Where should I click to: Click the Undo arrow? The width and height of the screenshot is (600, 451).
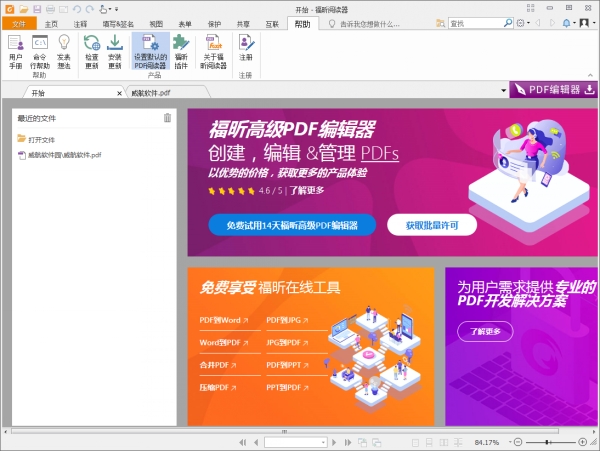[x=77, y=9]
